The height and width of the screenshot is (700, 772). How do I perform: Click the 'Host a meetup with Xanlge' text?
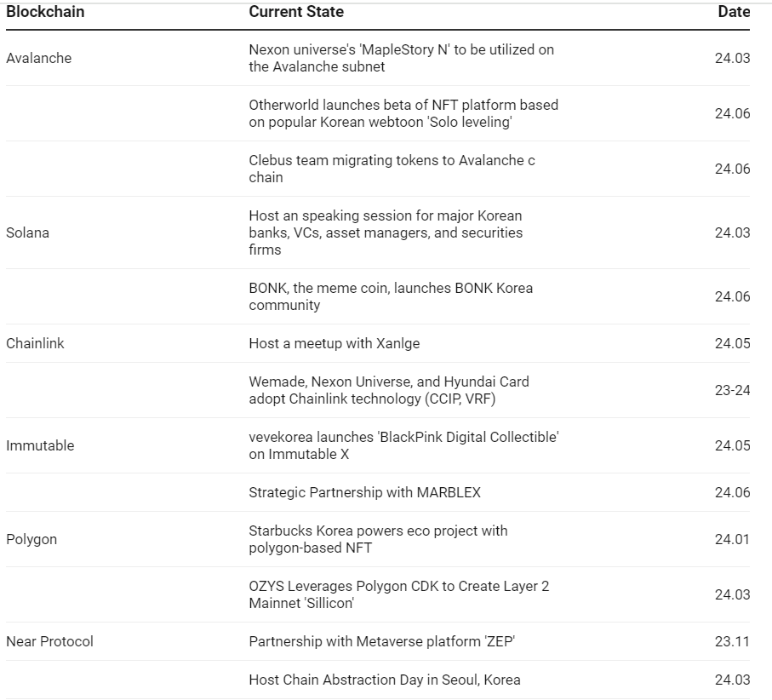click(335, 343)
